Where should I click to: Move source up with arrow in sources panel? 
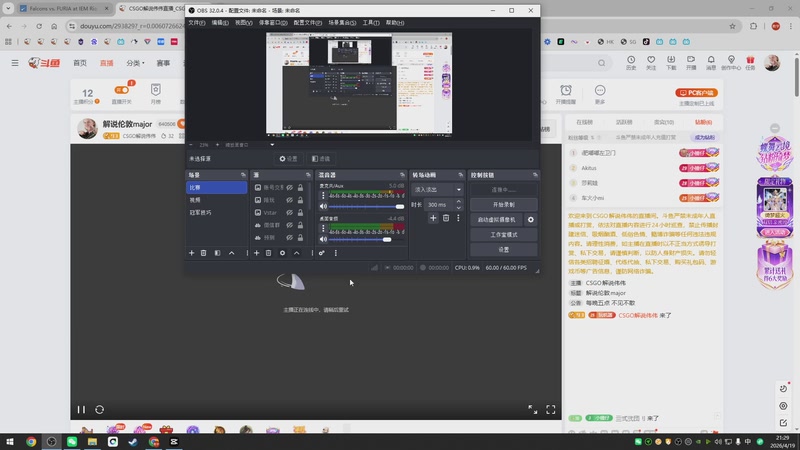[296, 253]
